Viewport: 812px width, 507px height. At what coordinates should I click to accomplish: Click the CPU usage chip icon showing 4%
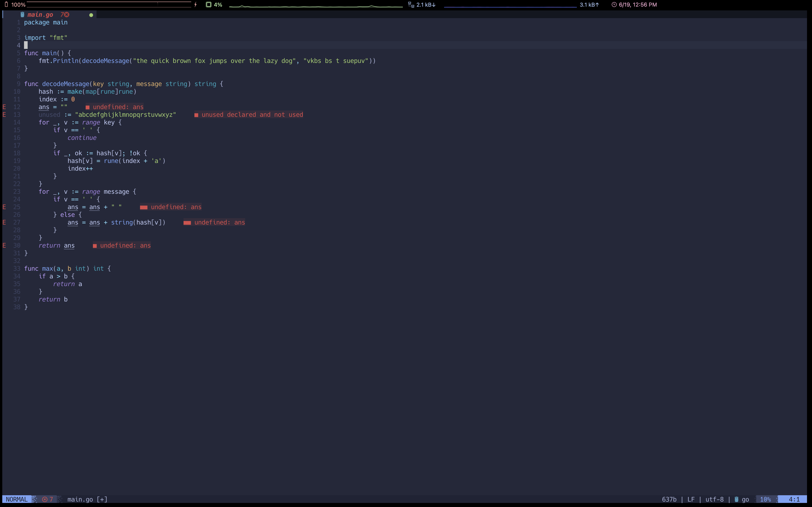point(209,4)
